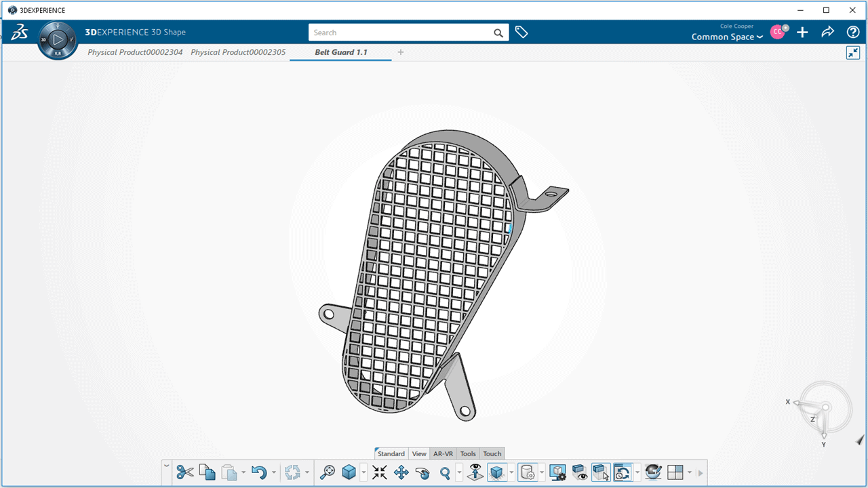
Task: Click the add new tab plus button
Action: click(x=401, y=52)
